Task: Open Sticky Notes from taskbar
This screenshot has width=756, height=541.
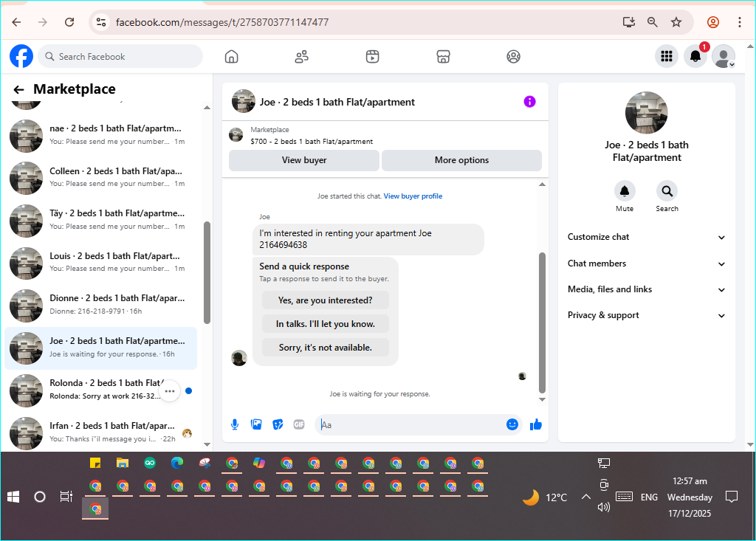Action: point(95,463)
